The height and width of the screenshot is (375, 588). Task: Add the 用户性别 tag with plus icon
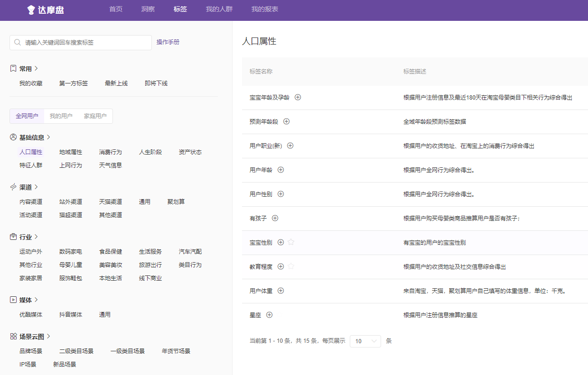point(281,194)
